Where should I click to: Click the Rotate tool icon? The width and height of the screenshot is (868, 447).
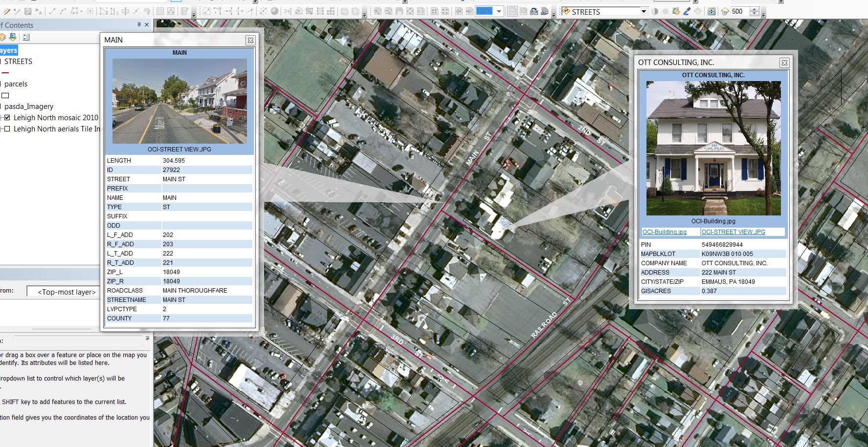tap(147, 11)
